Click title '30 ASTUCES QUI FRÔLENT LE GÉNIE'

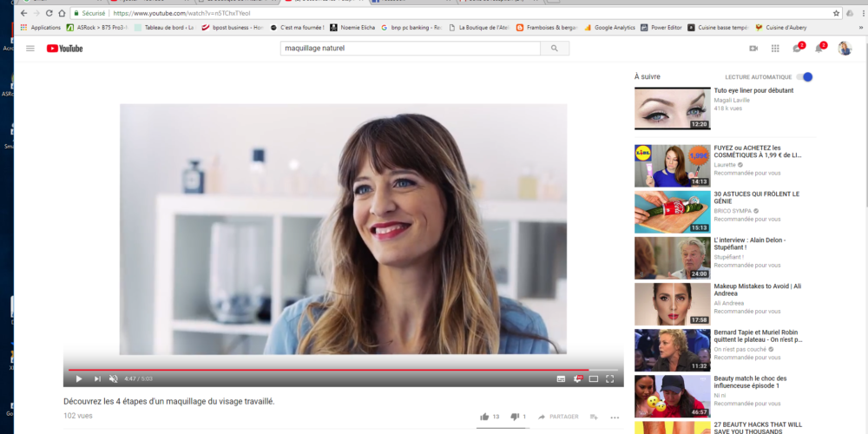[757, 198]
